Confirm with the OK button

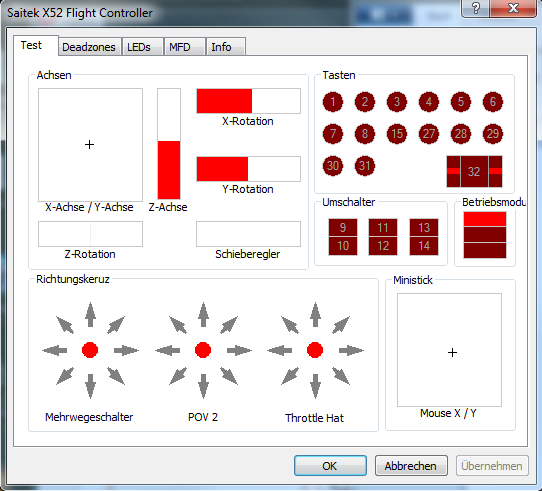[330, 466]
